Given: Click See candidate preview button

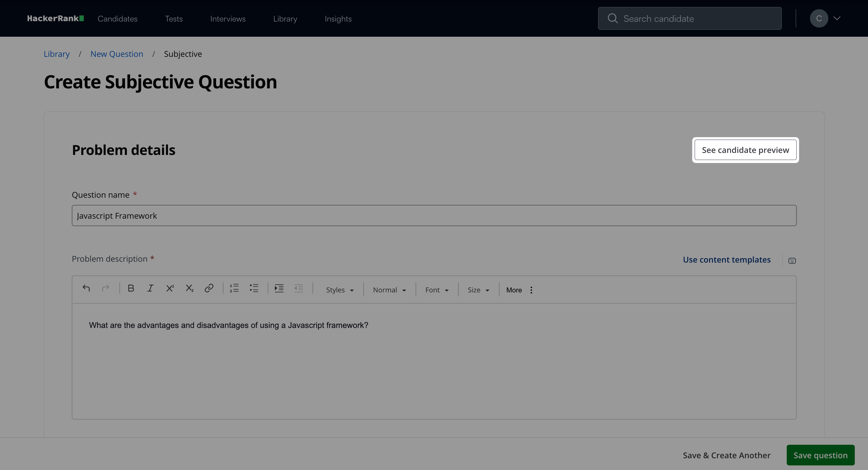Looking at the screenshot, I should pos(745,150).
